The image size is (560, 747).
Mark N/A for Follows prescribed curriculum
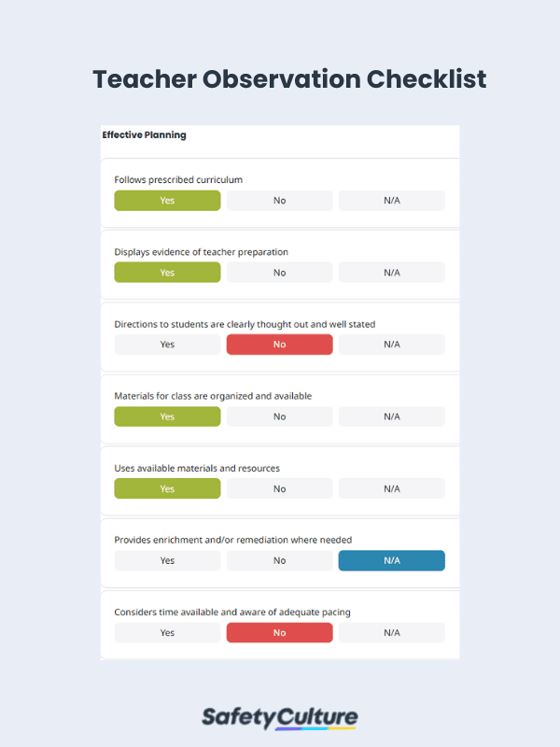pyautogui.click(x=391, y=200)
